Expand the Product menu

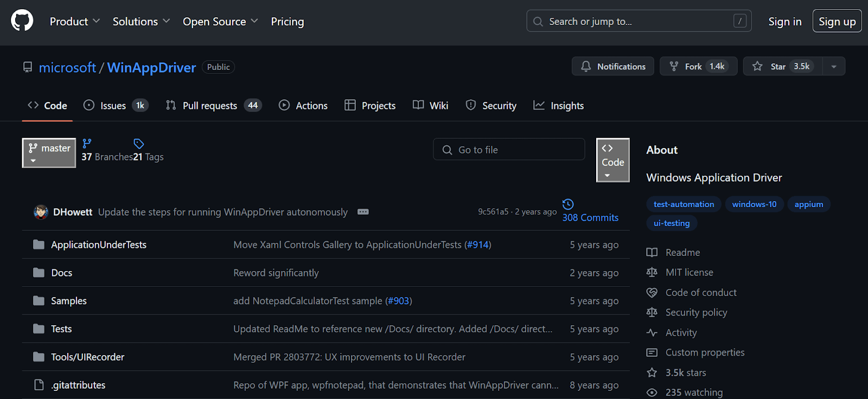[x=75, y=22]
